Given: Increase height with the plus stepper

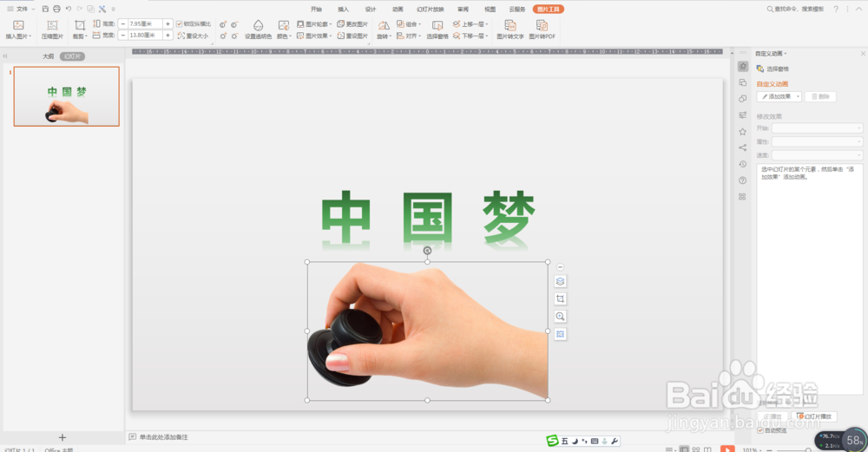Looking at the screenshot, I should (168, 23).
